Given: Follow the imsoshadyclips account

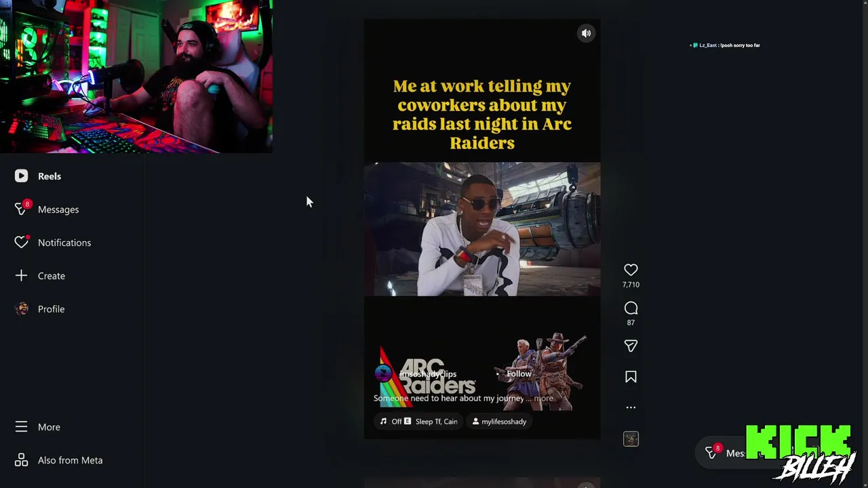Looking at the screenshot, I should (519, 373).
